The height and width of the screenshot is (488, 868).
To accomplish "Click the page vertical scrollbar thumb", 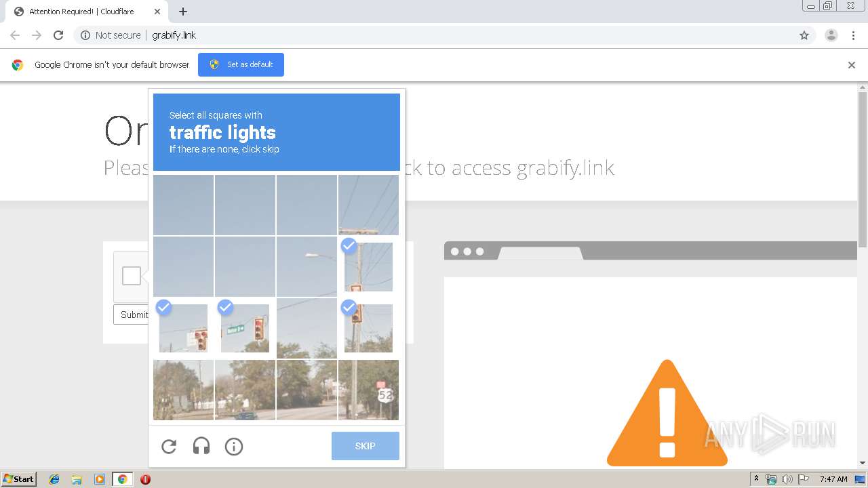I will click(863, 169).
